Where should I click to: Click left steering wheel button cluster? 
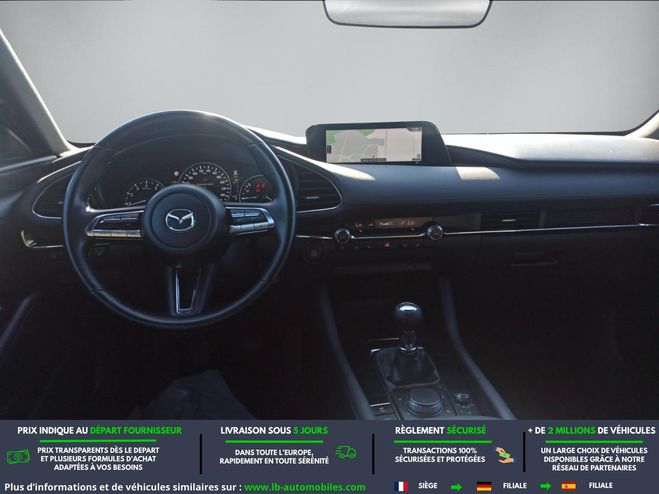click(116, 225)
